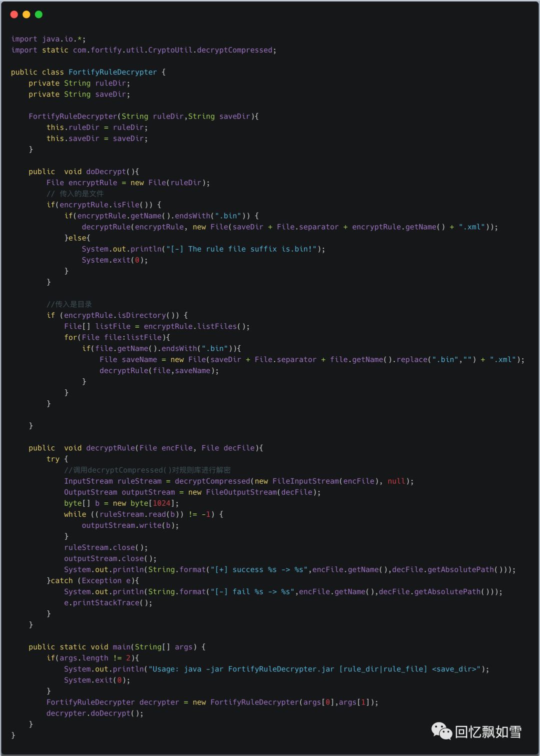The height and width of the screenshot is (756, 540).
Task: Click the 回忆飘如雪 watermark text
Action: tap(488, 732)
